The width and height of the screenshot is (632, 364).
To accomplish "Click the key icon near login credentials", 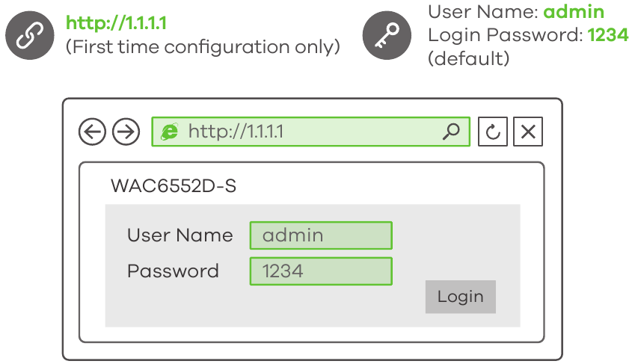I will [386, 35].
